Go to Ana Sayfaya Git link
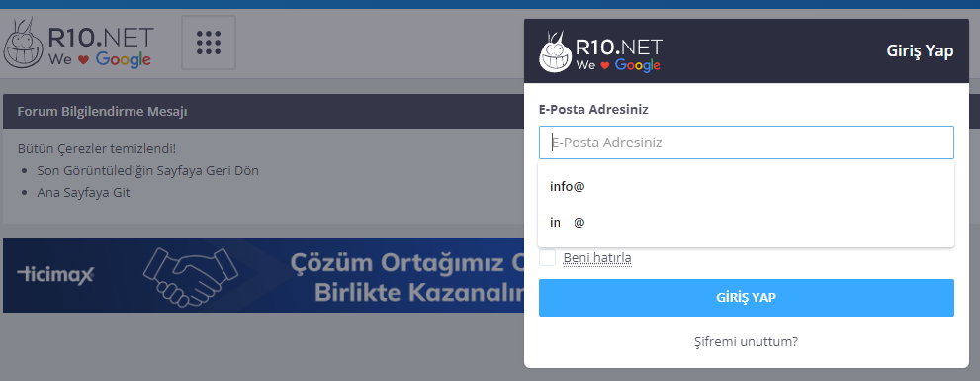 [84, 192]
